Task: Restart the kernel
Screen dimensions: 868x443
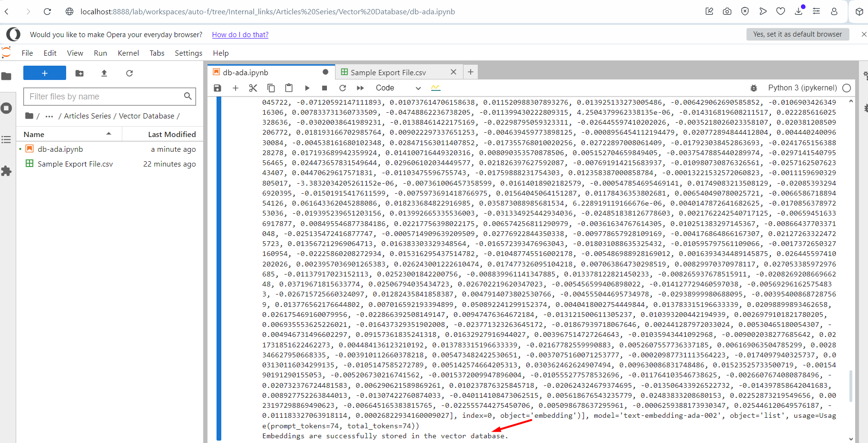Action: click(342, 88)
